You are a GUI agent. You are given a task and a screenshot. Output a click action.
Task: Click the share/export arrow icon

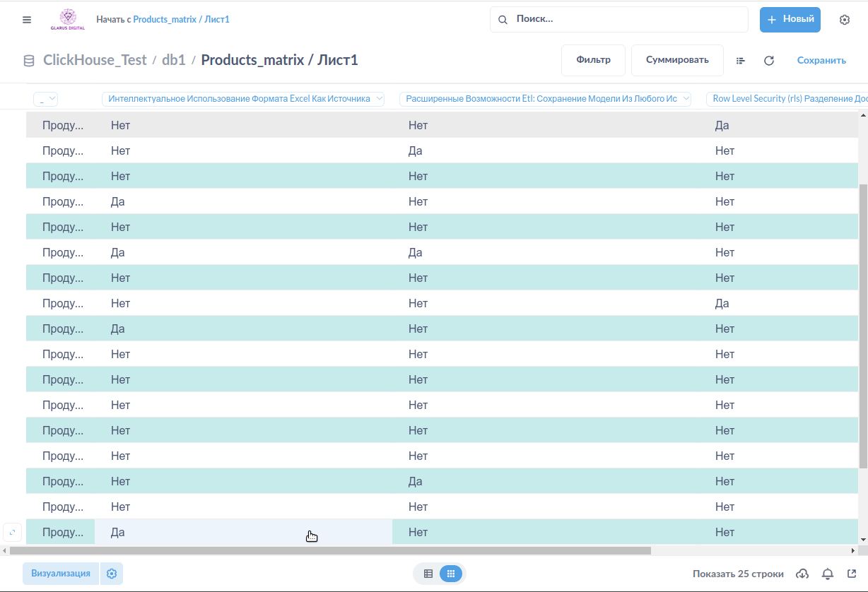(x=852, y=574)
